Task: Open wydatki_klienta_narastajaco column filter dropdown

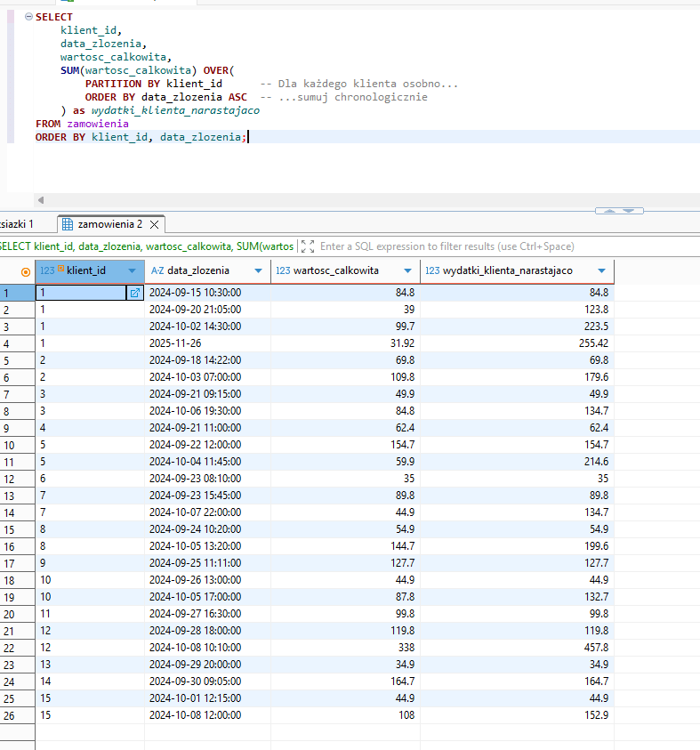Action: 602,270
